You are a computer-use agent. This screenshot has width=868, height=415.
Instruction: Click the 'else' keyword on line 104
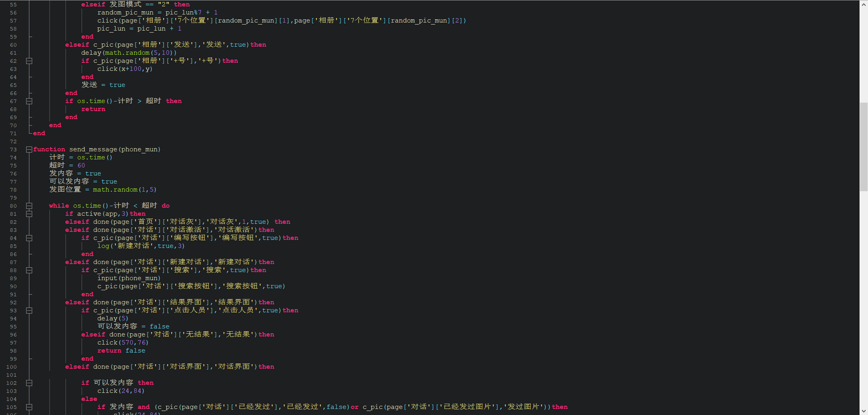(89, 399)
